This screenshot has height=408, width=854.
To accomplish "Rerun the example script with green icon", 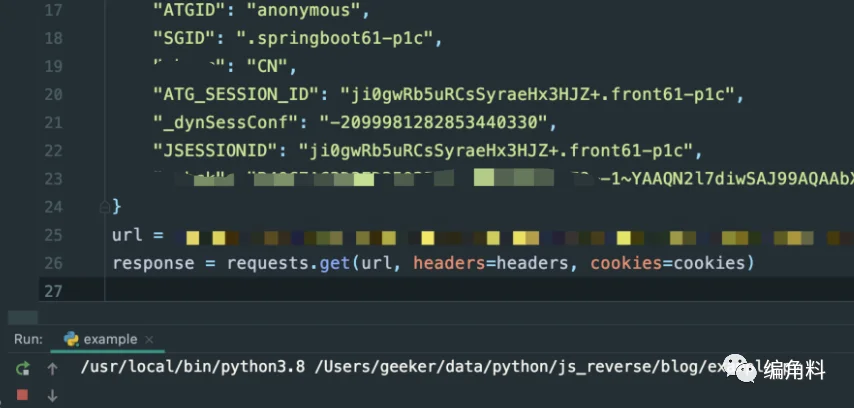I will coord(22,369).
